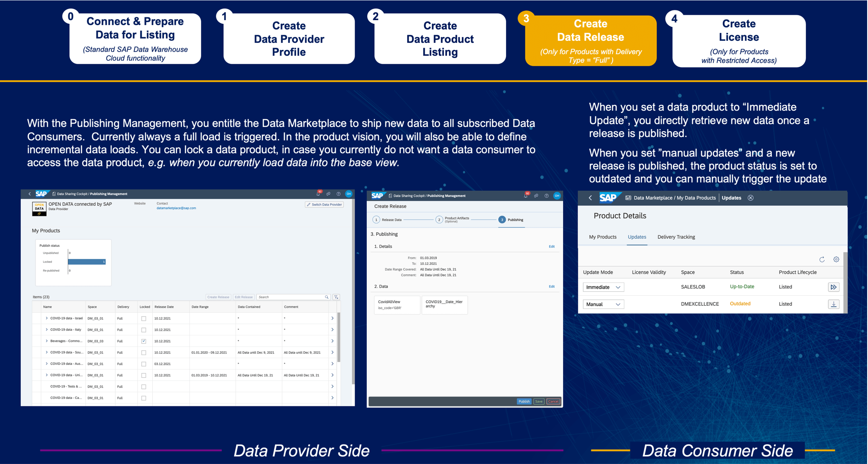Click the back arrow in Product Details header
Viewport: 868px width, 464px height.
[x=590, y=198]
